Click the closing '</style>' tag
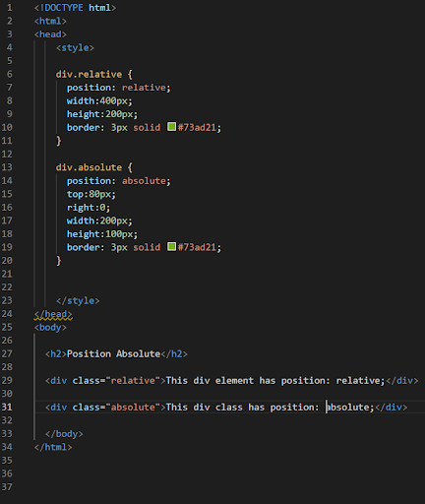This screenshot has width=425, height=504. pyautogui.click(x=78, y=300)
